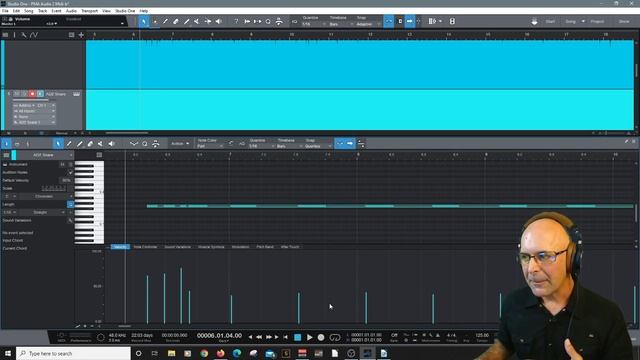Click the Type here to search box
The height and width of the screenshot is (360, 640).
coord(73,353)
